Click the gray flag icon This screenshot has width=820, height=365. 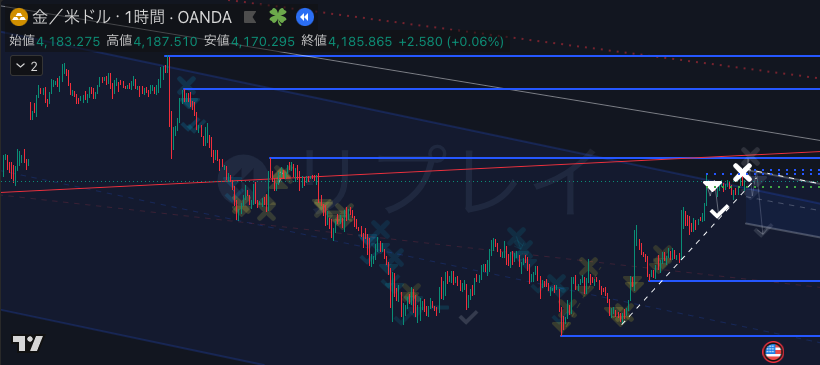[x=250, y=17]
